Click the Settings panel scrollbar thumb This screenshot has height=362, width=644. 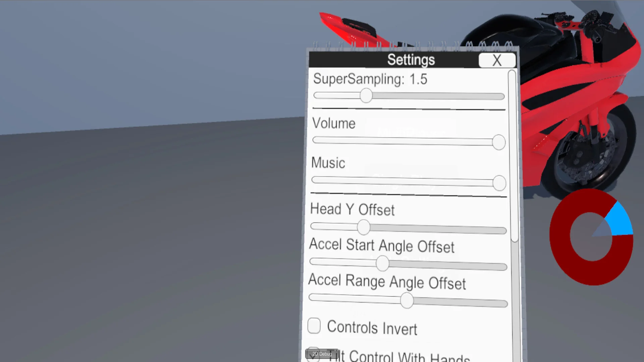[513, 156]
